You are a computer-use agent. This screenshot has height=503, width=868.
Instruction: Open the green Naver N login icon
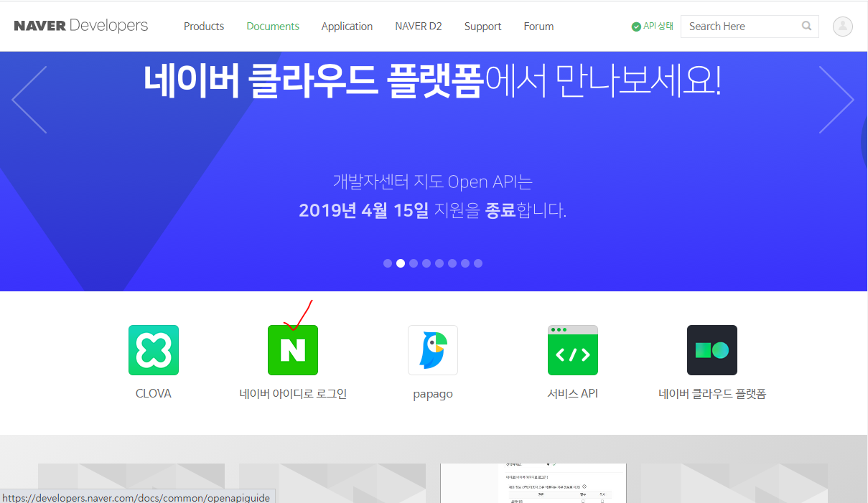[293, 350]
